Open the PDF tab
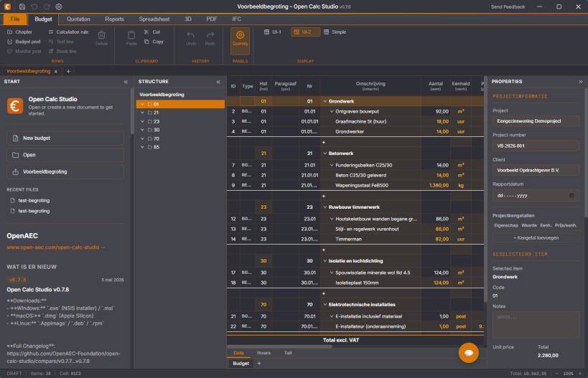Screen dimensions: 588x378 pyautogui.click(x=212, y=19)
